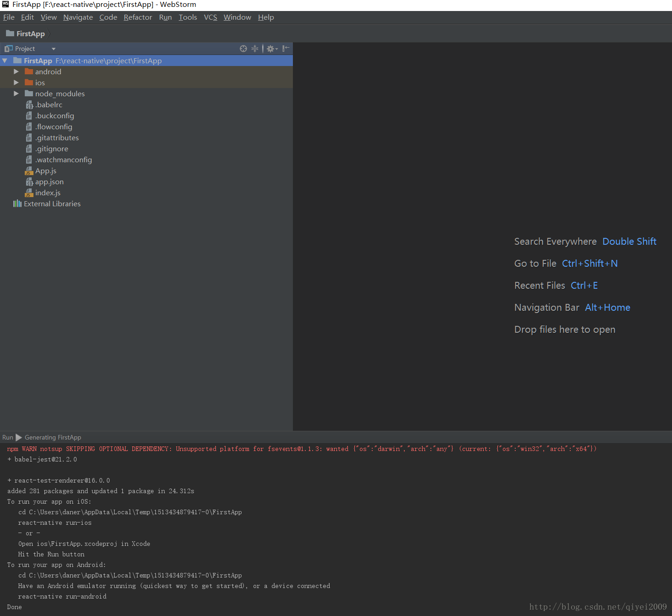Select the Generating FirstApp run tab

pyautogui.click(x=53, y=437)
